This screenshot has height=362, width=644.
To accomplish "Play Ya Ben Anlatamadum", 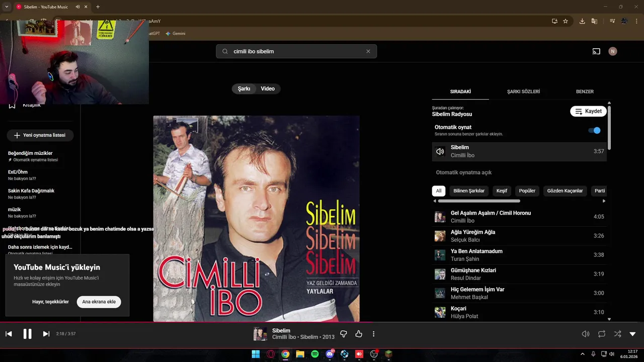I will [519, 255].
